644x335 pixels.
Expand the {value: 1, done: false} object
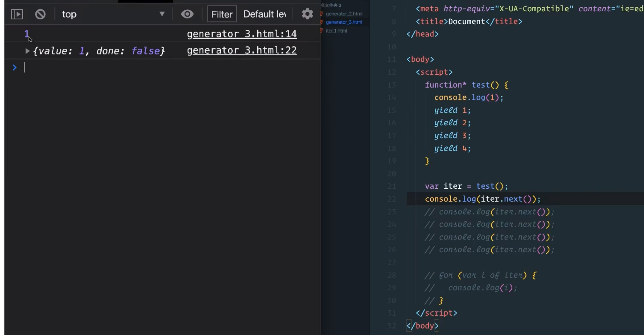pyautogui.click(x=27, y=51)
